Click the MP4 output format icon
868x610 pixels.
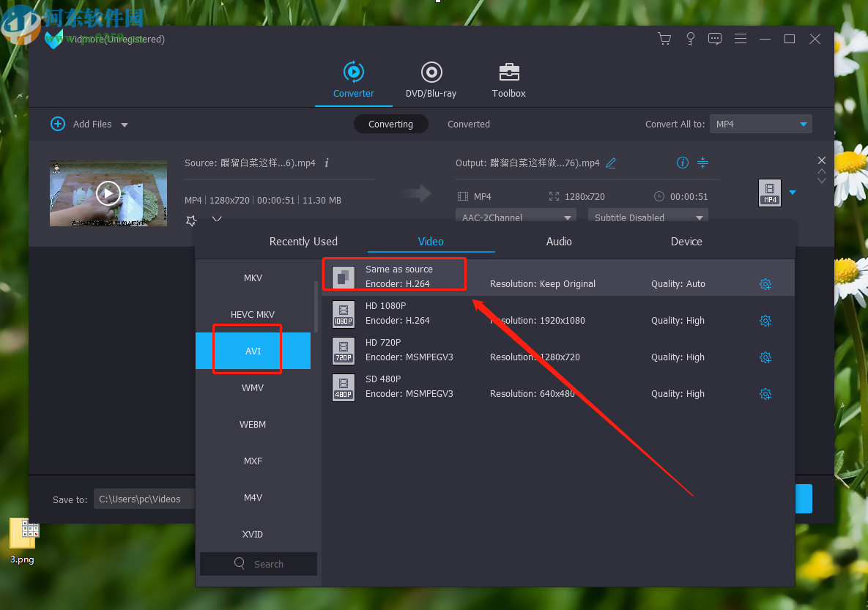tap(769, 193)
